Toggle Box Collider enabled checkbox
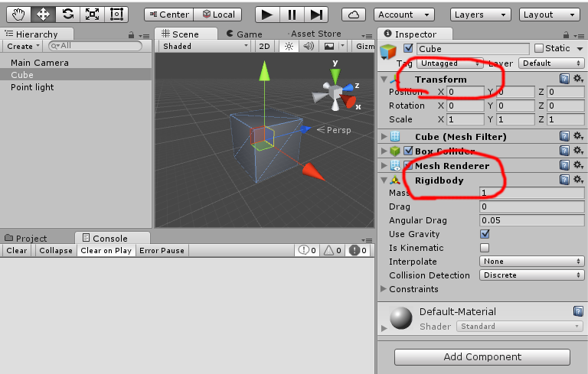This screenshot has height=374, width=588. coord(408,151)
